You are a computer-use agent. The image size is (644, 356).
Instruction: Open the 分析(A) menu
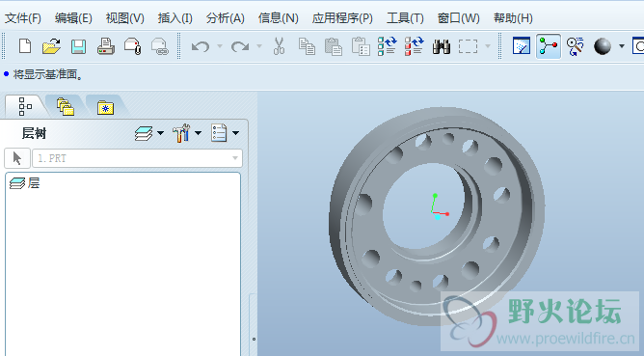point(225,18)
